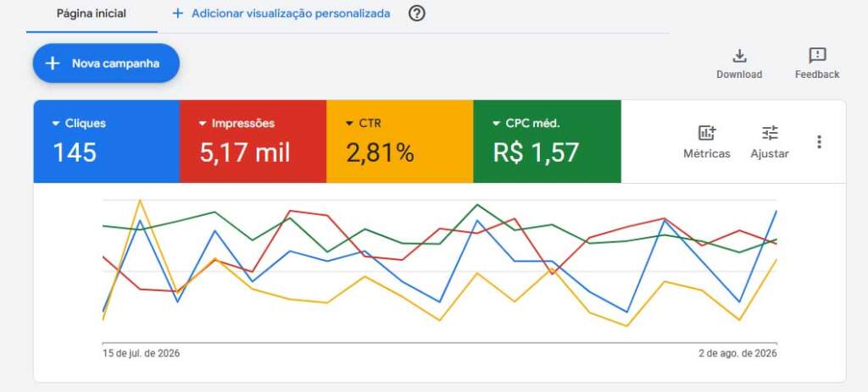Select the red Impressões scorecard value
868x392 pixels.
point(245,152)
